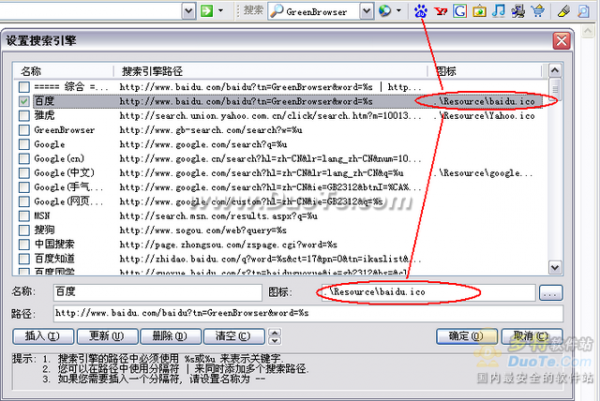The image size is (600, 401).
Task: Click the .\Resource\google... icon cell
Action: pos(483,173)
